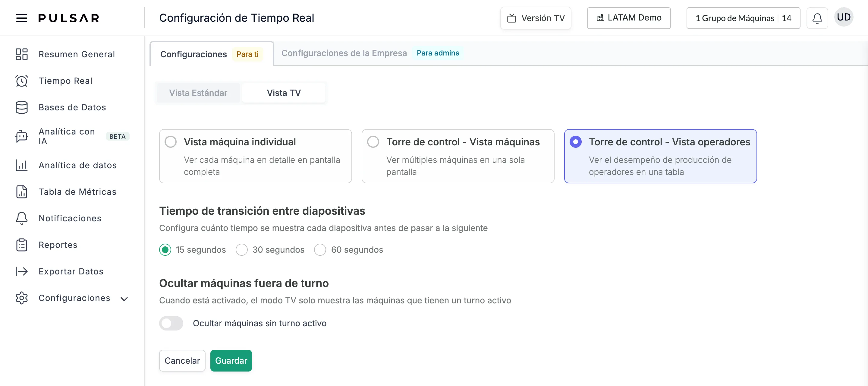
Task: Click the Para ti badge
Action: (x=247, y=54)
